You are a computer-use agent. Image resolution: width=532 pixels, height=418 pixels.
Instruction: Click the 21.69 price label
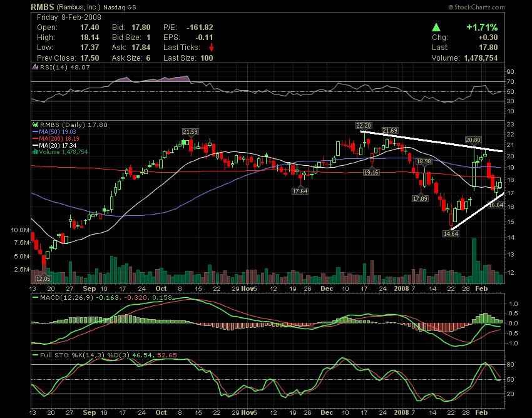pyautogui.click(x=390, y=130)
